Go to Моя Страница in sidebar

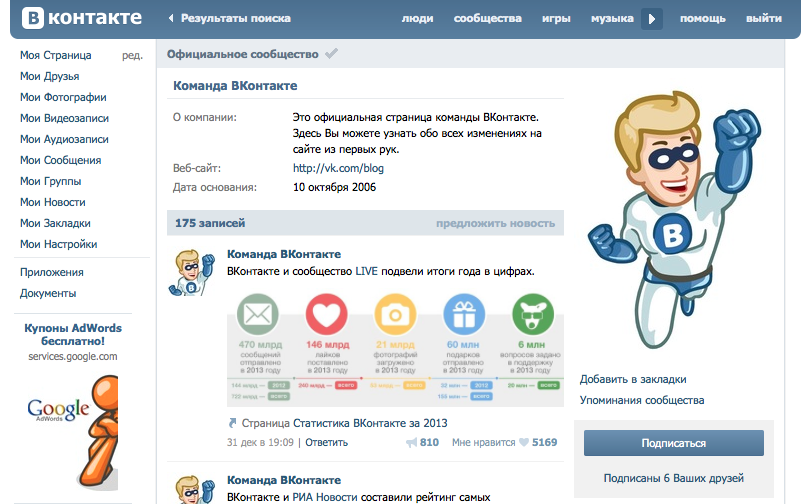(55, 55)
